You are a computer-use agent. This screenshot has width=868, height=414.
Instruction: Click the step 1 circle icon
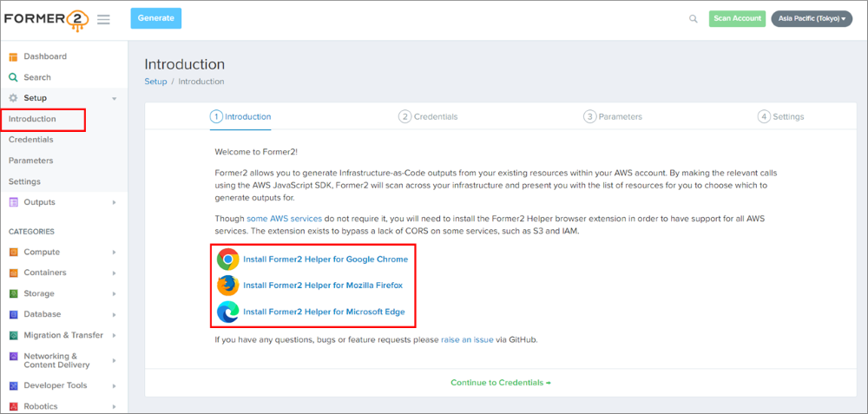pos(216,117)
